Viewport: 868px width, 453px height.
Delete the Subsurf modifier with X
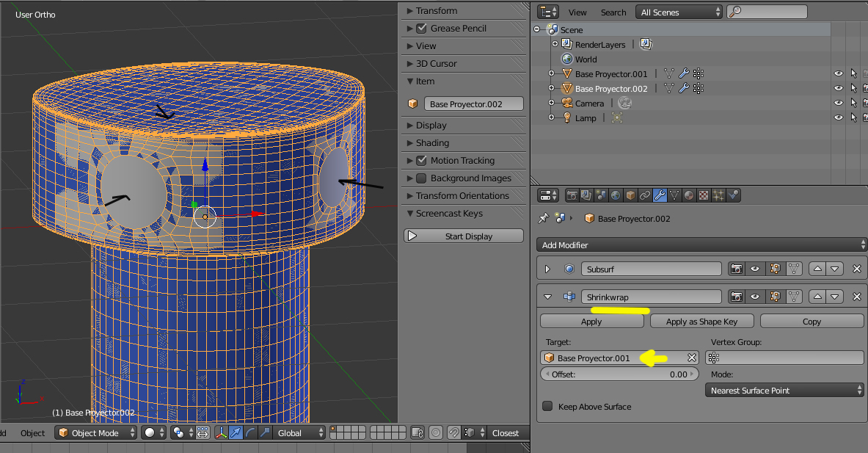click(856, 269)
